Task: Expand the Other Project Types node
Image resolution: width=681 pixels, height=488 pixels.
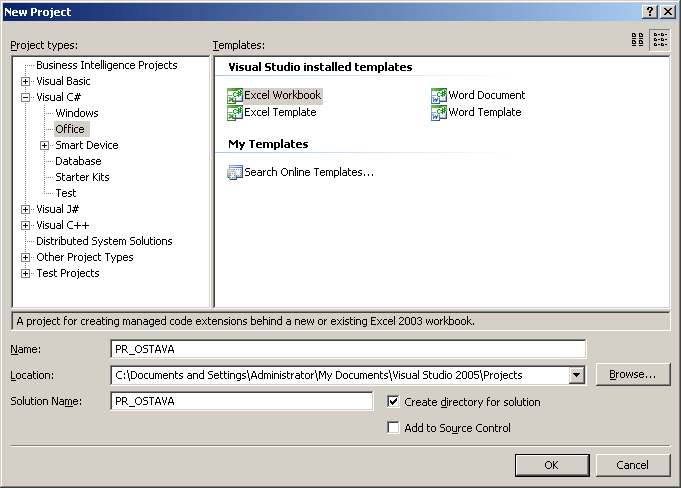Action: [x=26, y=257]
